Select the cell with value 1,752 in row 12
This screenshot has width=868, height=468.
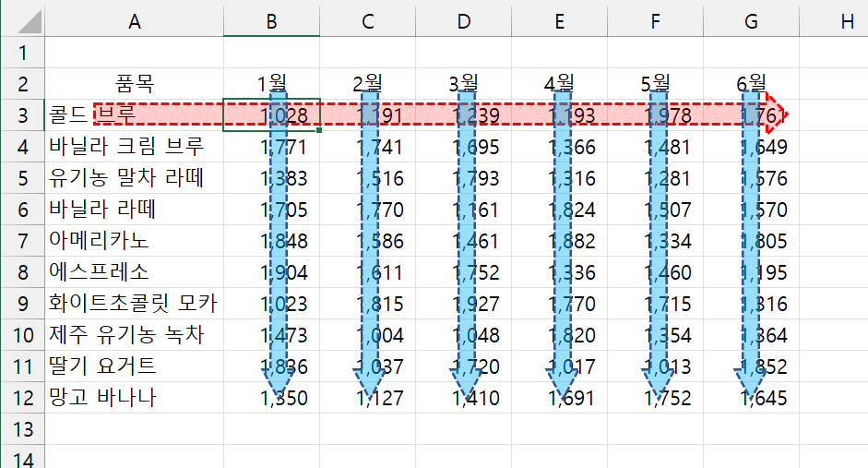[x=655, y=399]
